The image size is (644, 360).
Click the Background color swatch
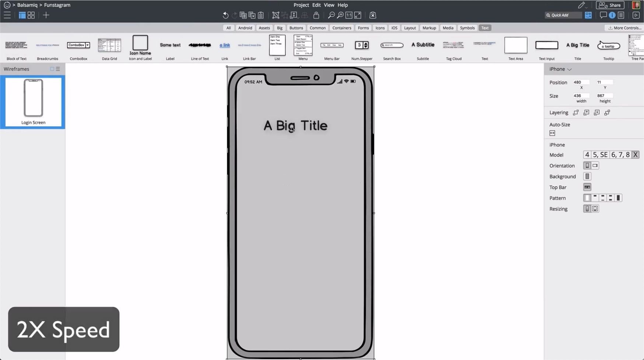tap(587, 176)
